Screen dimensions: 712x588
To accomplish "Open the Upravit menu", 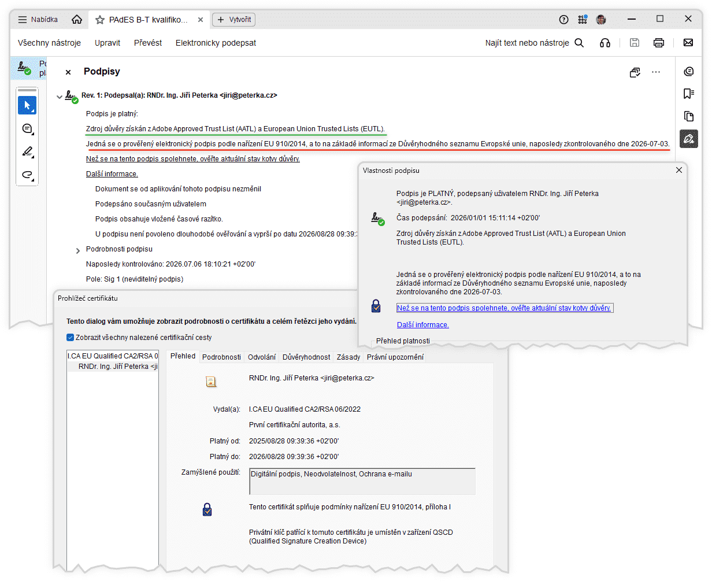I will (107, 43).
